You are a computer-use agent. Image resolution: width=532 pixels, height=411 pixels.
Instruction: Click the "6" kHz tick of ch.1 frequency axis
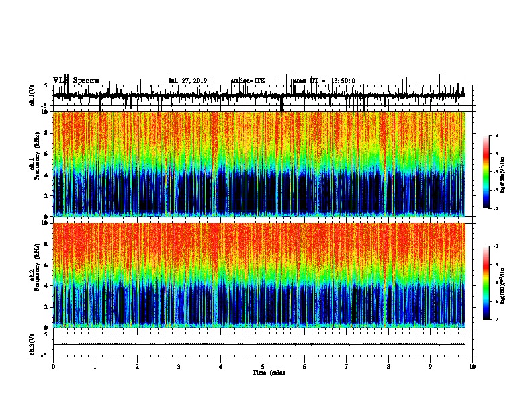coord(47,154)
